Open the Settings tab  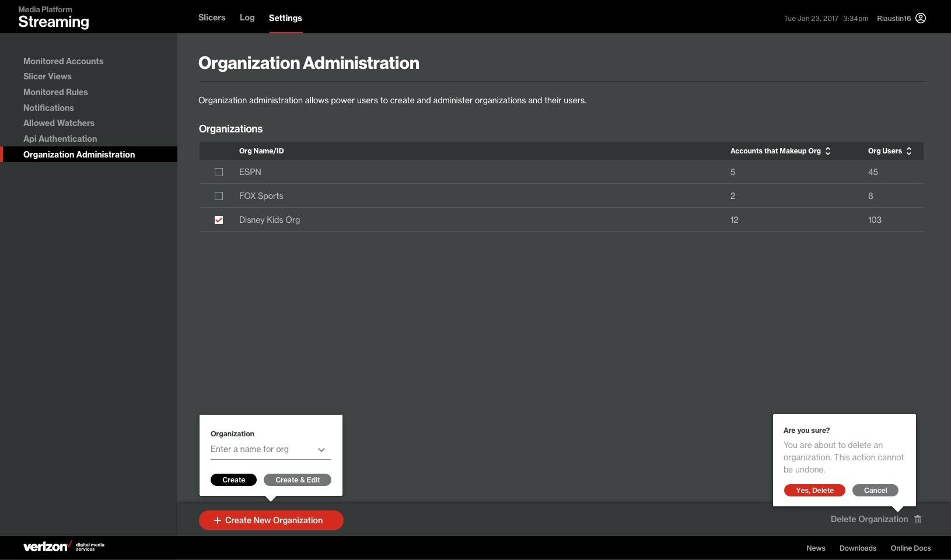coord(285,18)
